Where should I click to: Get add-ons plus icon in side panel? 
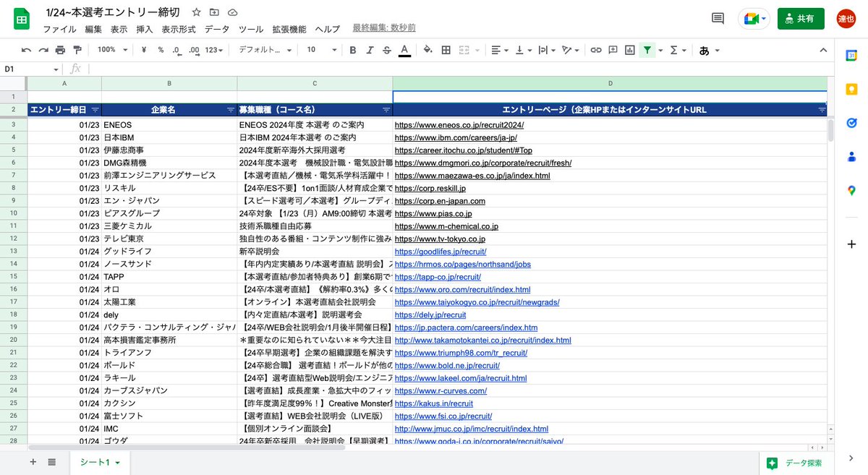(851, 244)
